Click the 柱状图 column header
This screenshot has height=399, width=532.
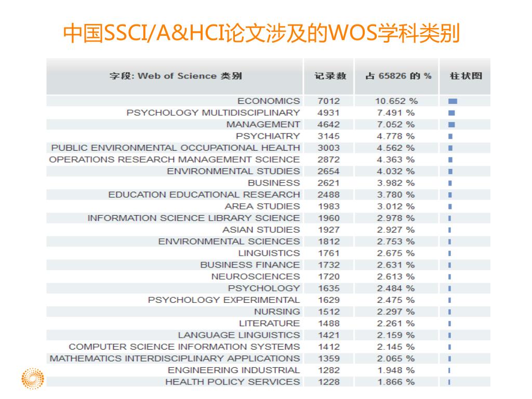point(466,76)
